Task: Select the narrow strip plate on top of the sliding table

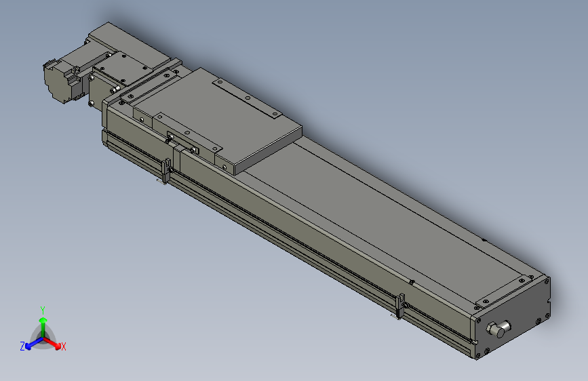Action: (x=248, y=98)
